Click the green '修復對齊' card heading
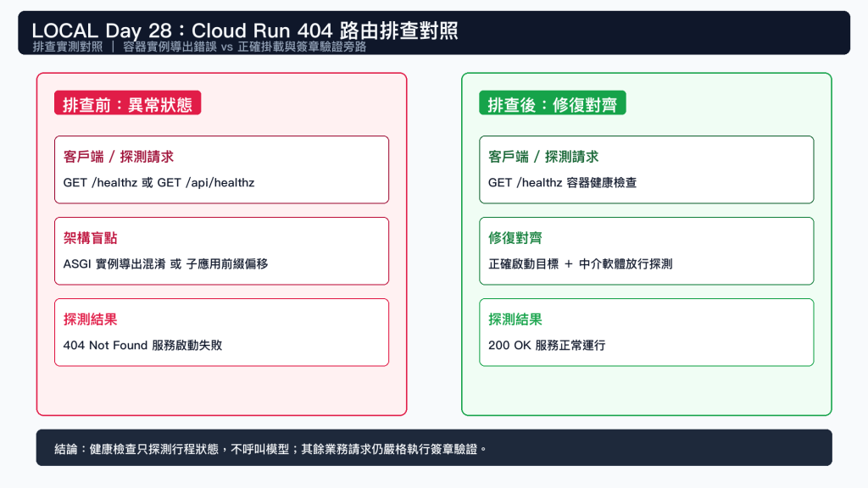Screen dimensions: 868x488 coord(515,238)
